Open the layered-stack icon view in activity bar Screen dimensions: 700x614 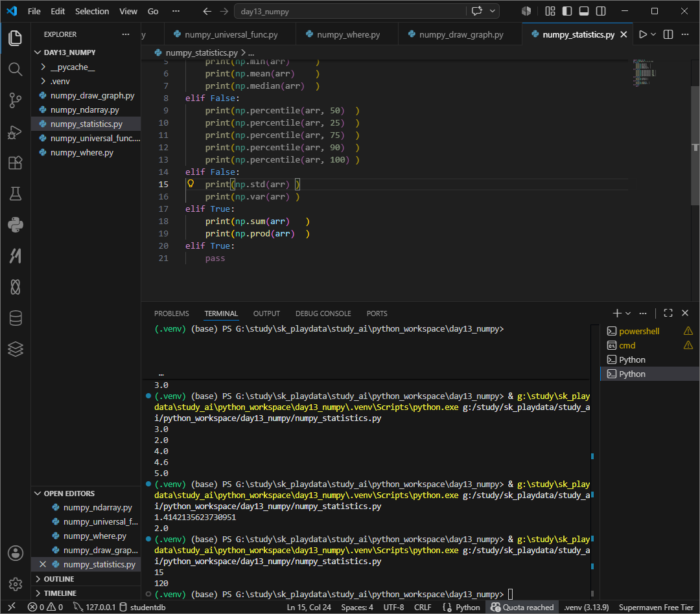(15, 349)
